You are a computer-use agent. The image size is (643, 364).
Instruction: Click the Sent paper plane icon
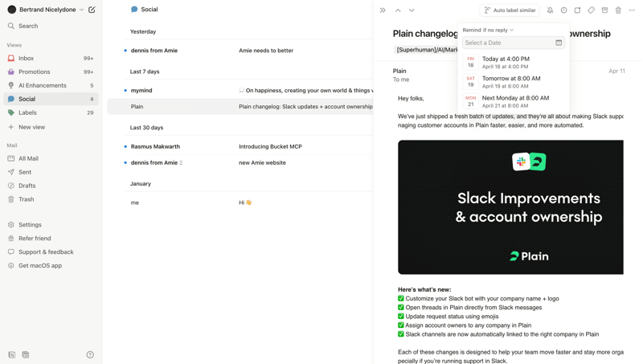click(x=11, y=172)
